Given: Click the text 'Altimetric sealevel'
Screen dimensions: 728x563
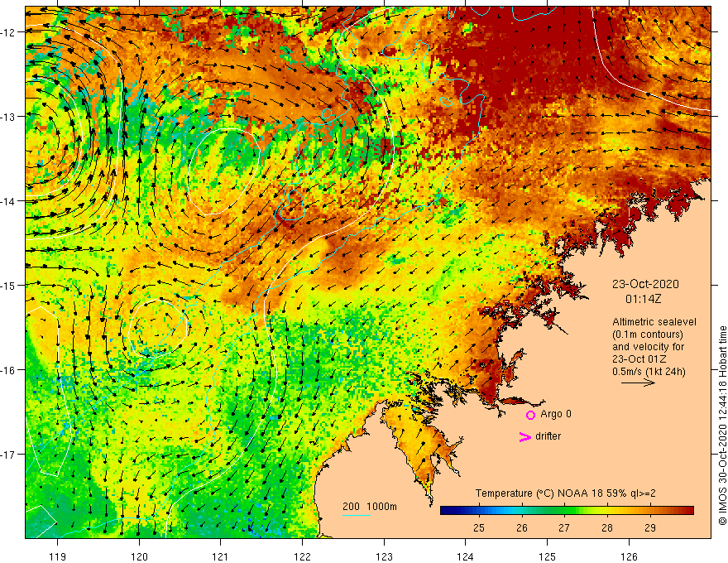Looking at the screenshot, I should 654,322.
